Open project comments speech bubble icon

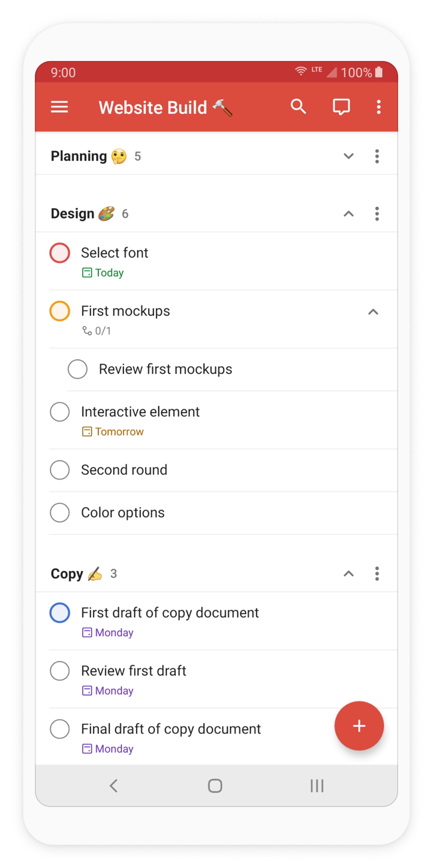pos(341,107)
